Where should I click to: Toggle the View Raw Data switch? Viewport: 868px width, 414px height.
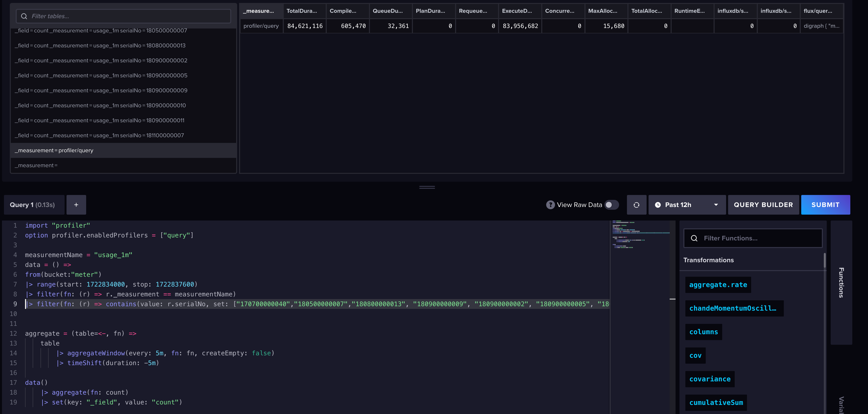pyautogui.click(x=611, y=205)
